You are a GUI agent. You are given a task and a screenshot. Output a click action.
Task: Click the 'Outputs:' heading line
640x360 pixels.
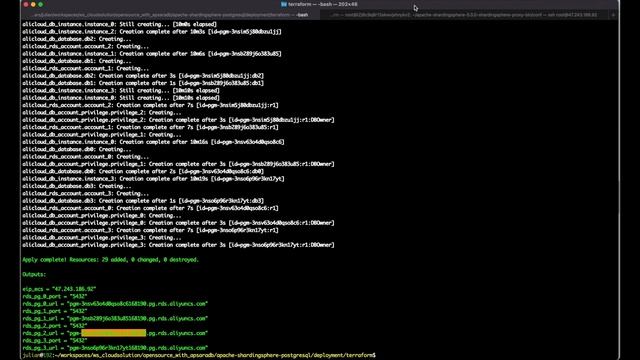34,274
